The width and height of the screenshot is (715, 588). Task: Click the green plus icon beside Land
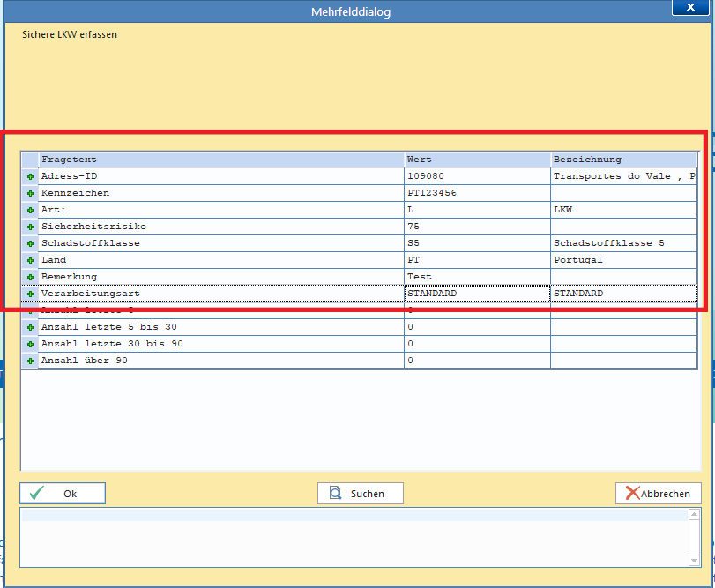coord(31,260)
